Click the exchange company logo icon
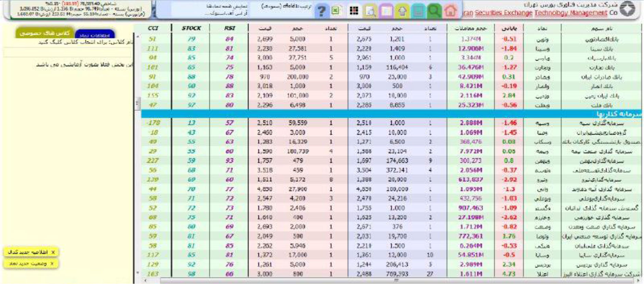 tap(627, 9)
